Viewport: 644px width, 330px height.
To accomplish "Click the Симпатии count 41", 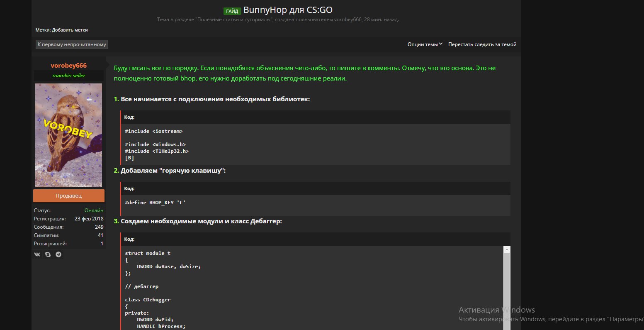I will pos(100,235).
